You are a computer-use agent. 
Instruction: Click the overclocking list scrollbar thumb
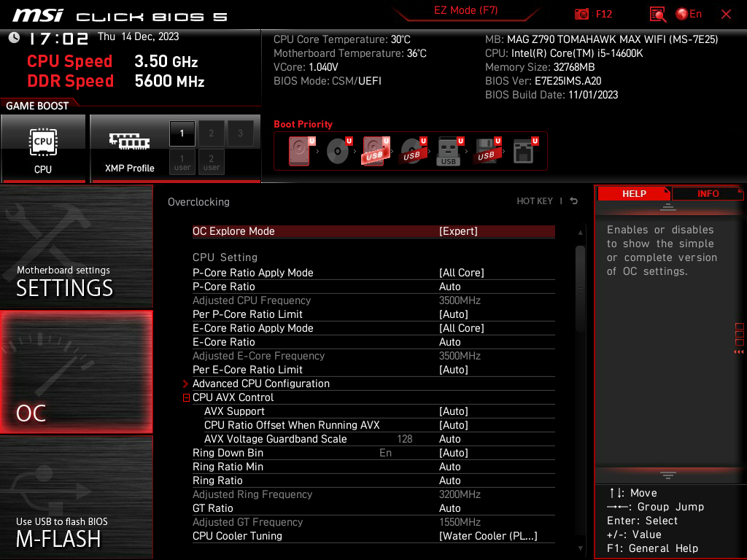click(x=580, y=288)
